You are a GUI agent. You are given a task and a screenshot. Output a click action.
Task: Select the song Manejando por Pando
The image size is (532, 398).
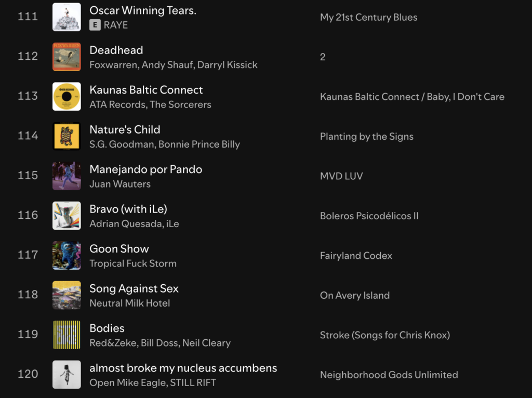145,169
